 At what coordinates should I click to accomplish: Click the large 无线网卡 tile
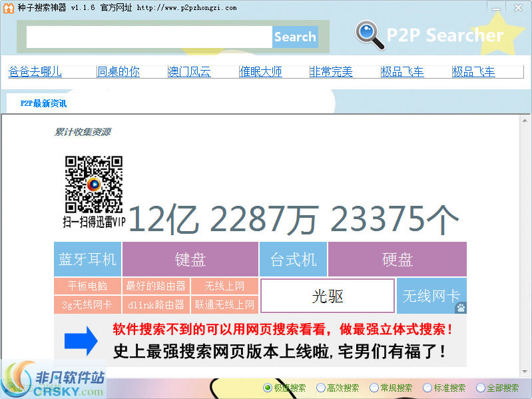point(431,296)
